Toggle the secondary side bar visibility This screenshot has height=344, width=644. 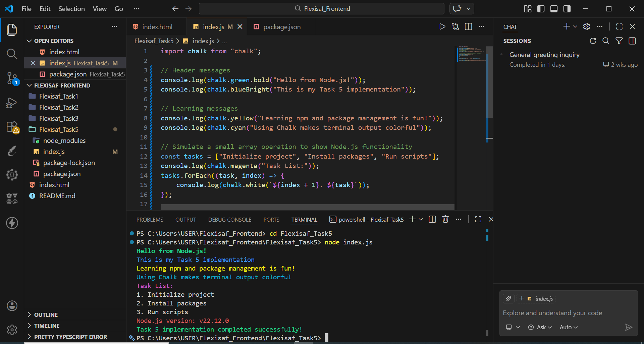pos(567,9)
